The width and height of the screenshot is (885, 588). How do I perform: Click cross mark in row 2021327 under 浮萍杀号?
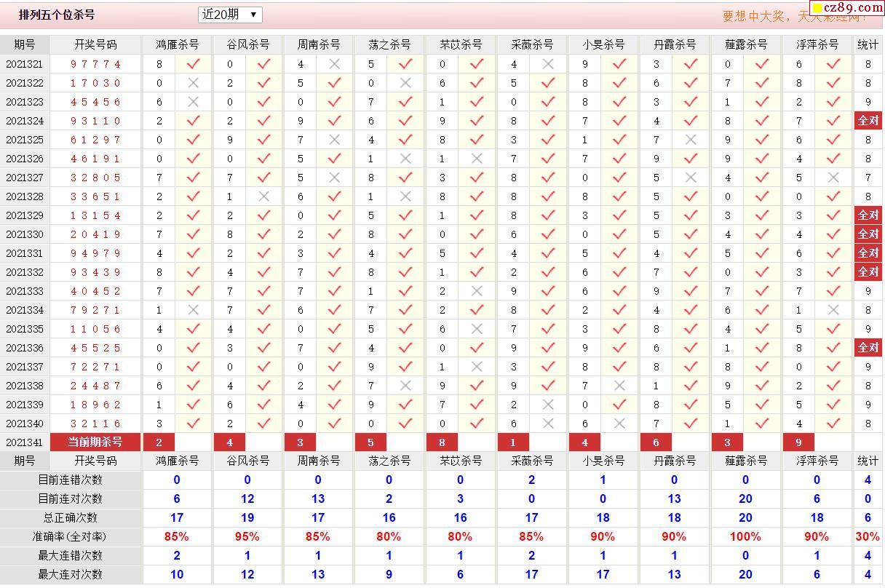pos(833,178)
